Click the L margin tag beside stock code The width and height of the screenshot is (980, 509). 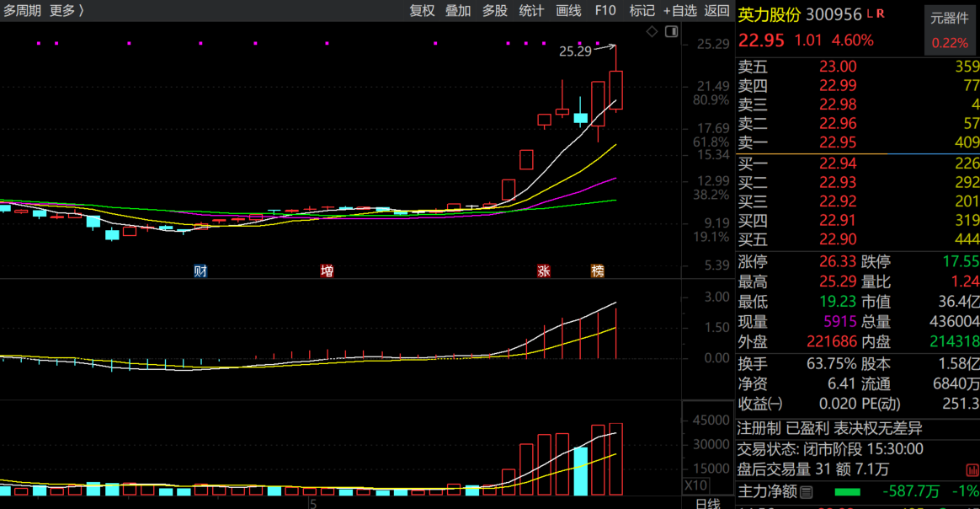click(870, 13)
